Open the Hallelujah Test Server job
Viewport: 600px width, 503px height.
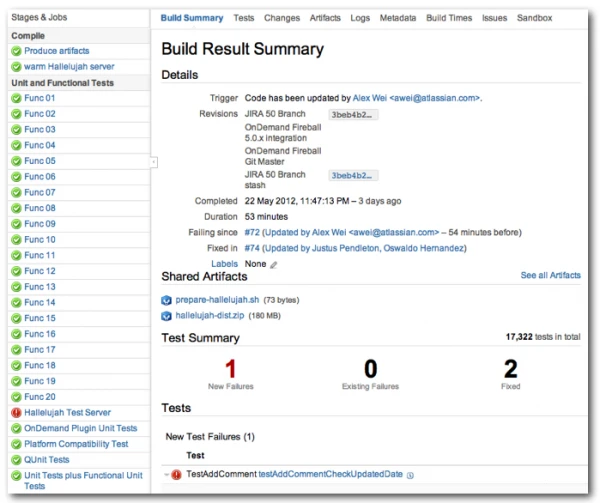pyautogui.click(x=67, y=413)
